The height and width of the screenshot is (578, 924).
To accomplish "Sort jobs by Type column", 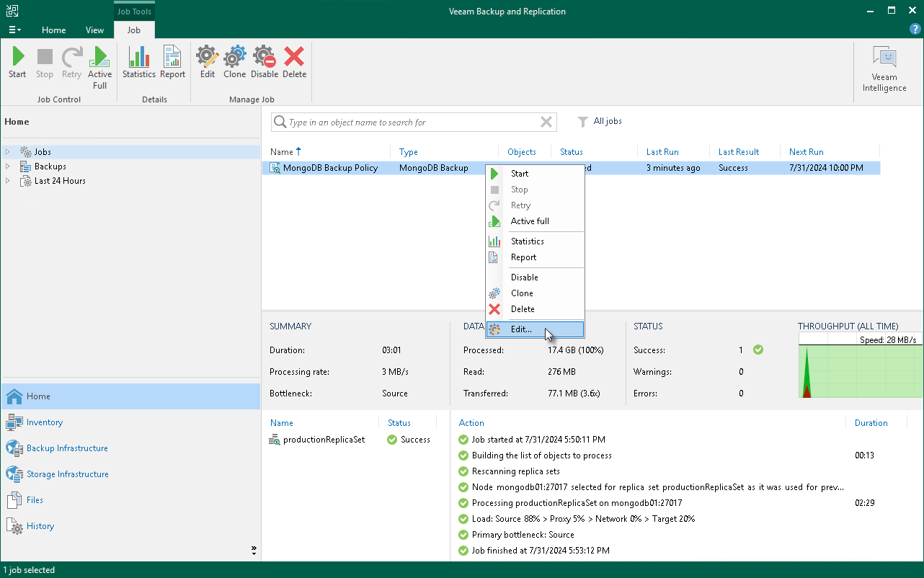I will pyautogui.click(x=409, y=152).
